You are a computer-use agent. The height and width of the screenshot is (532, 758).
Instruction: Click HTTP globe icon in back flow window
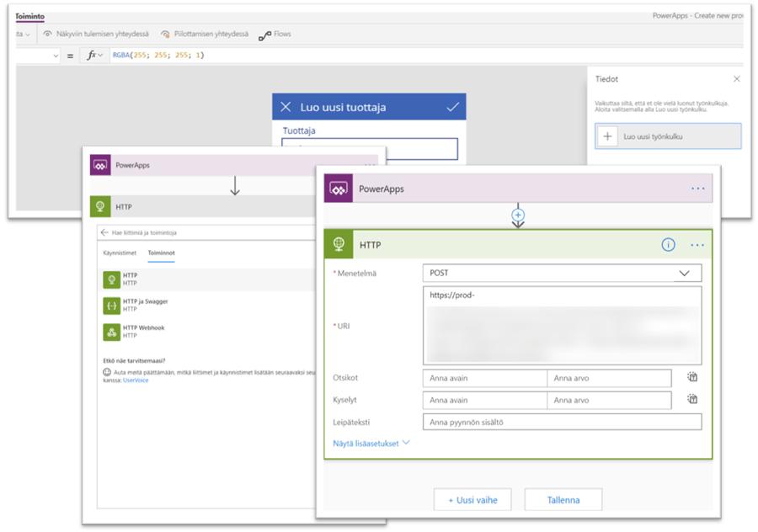tap(100, 207)
